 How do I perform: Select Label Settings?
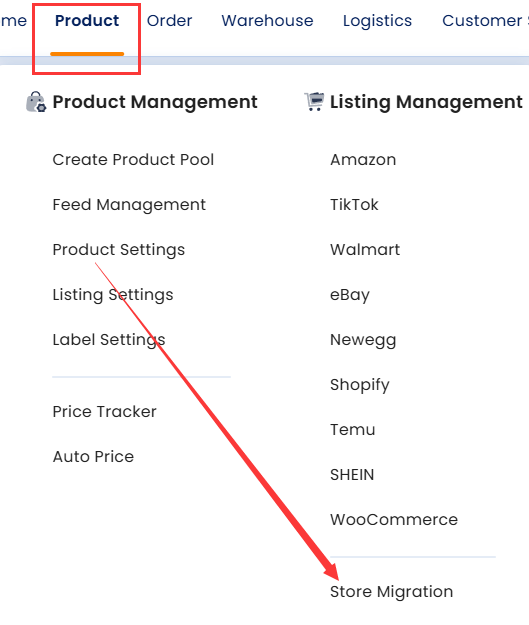109,340
